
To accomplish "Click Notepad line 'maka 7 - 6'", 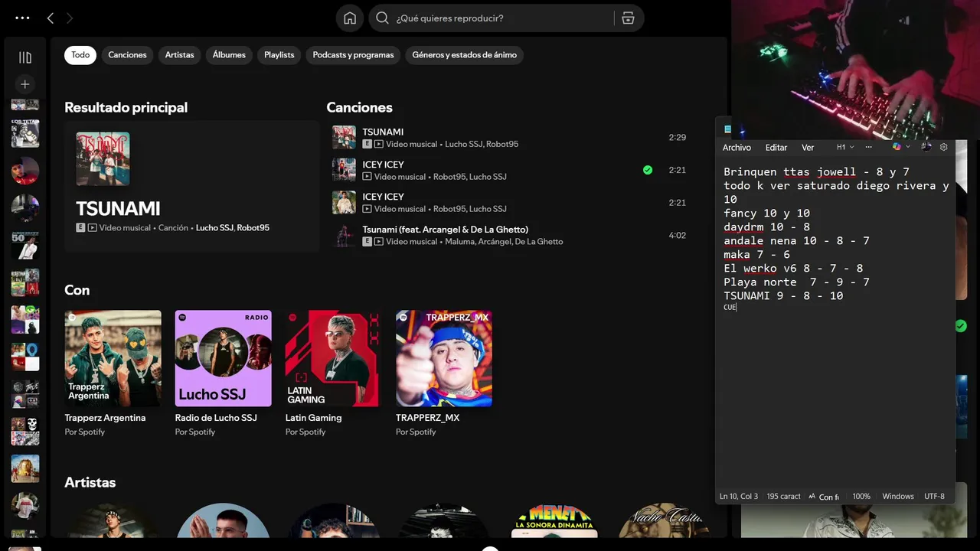I will (x=756, y=255).
